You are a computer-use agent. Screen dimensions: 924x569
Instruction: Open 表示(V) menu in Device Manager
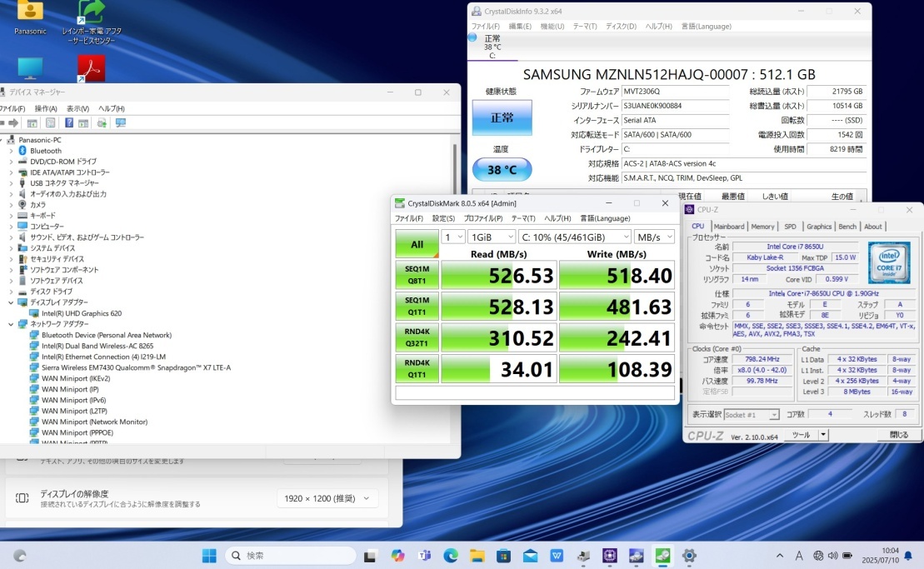[x=77, y=108]
